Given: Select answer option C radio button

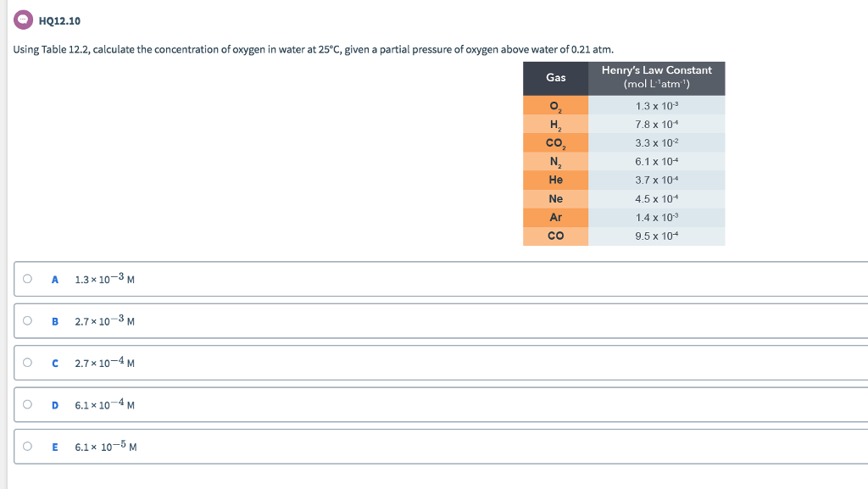Looking at the screenshot, I should point(26,363).
